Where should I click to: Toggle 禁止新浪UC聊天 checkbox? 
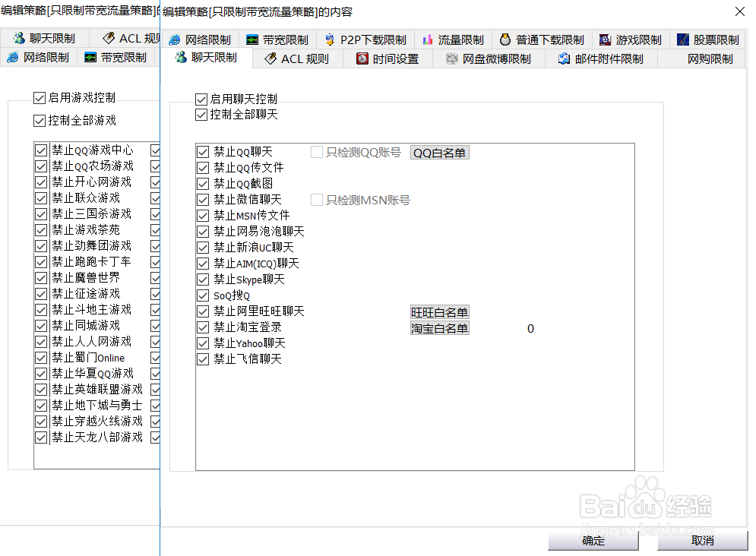click(203, 248)
